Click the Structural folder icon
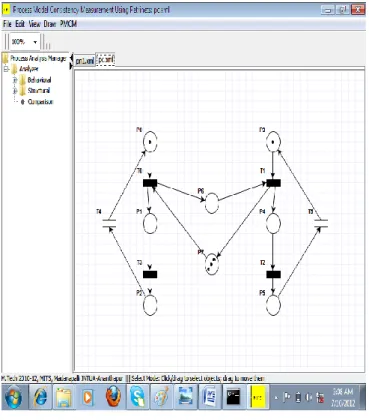Screen dimensions: 369x420 pos(23,91)
